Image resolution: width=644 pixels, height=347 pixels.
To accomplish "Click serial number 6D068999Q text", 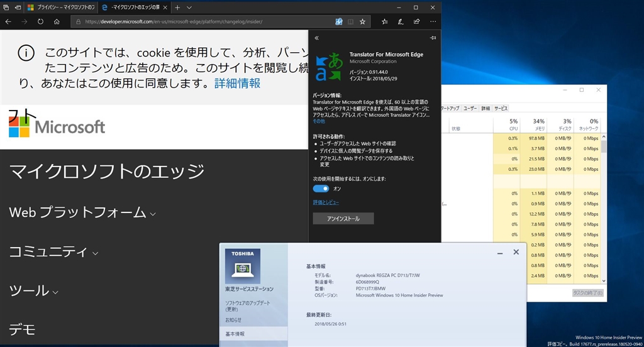I will [367, 282].
